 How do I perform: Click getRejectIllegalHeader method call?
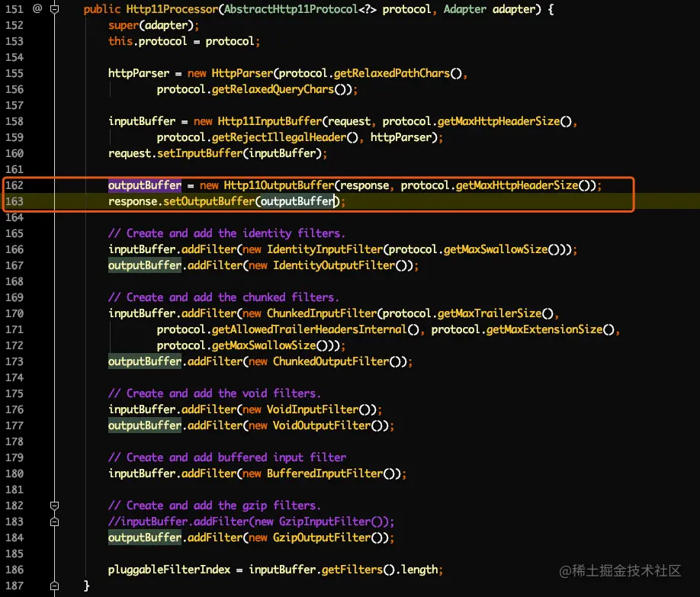278,137
